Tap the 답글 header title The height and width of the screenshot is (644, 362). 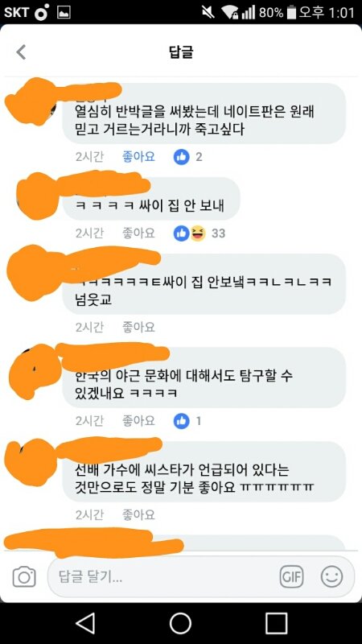click(181, 52)
